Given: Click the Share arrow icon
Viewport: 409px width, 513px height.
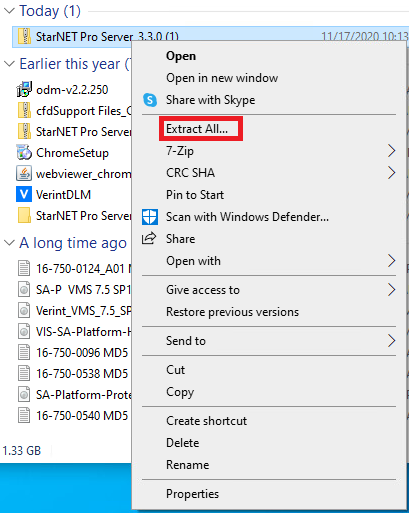Looking at the screenshot, I should (149, 238).
